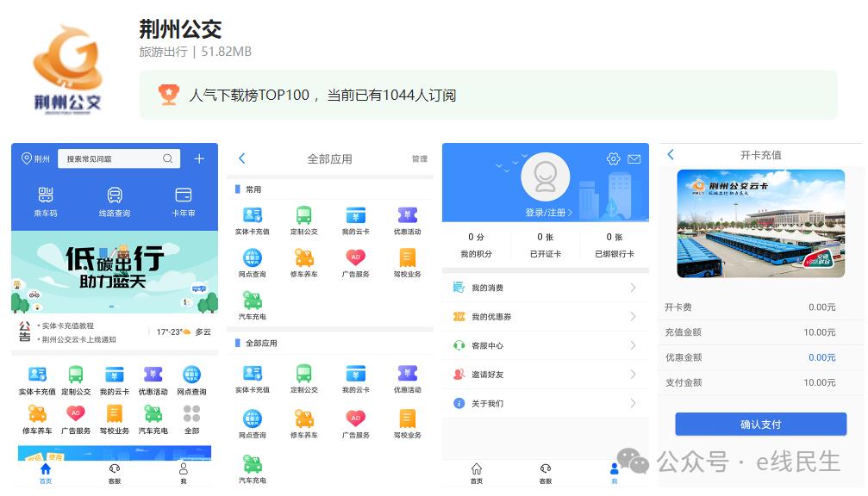Expand the 关于我们 row chevron

[634, 403]
